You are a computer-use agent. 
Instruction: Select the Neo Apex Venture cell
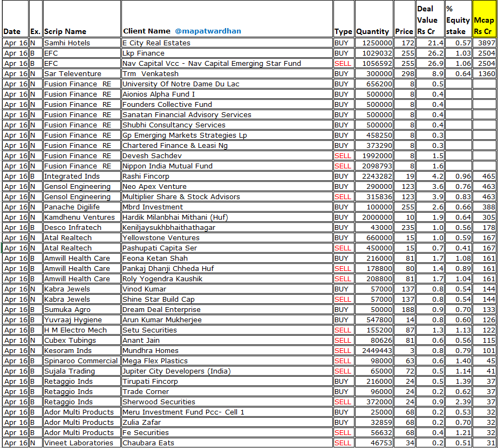point(227,187)
